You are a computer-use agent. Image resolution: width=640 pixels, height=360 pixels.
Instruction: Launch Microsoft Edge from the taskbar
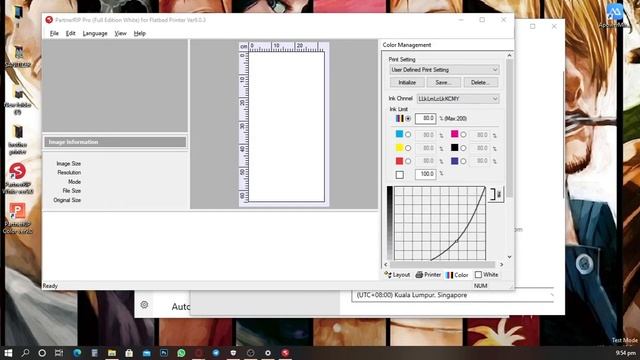(x=77, y=353)
